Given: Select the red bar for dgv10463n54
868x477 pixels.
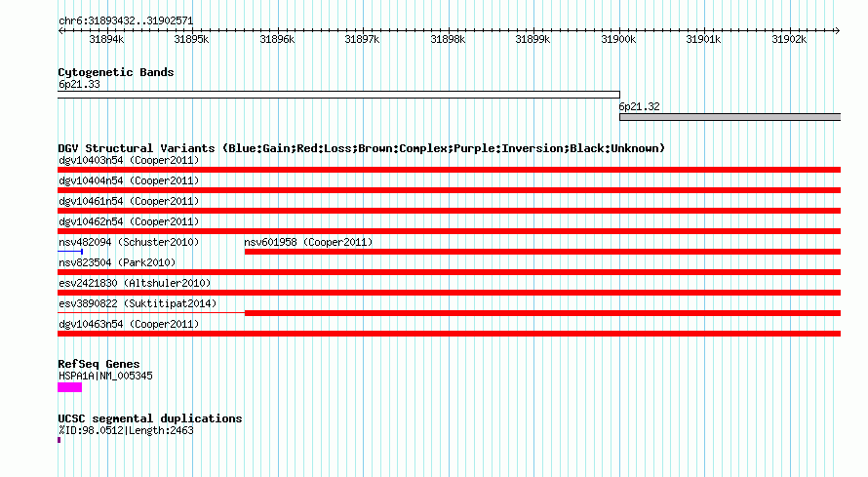Looking at the screenshot, I should [x=449, y=334].
